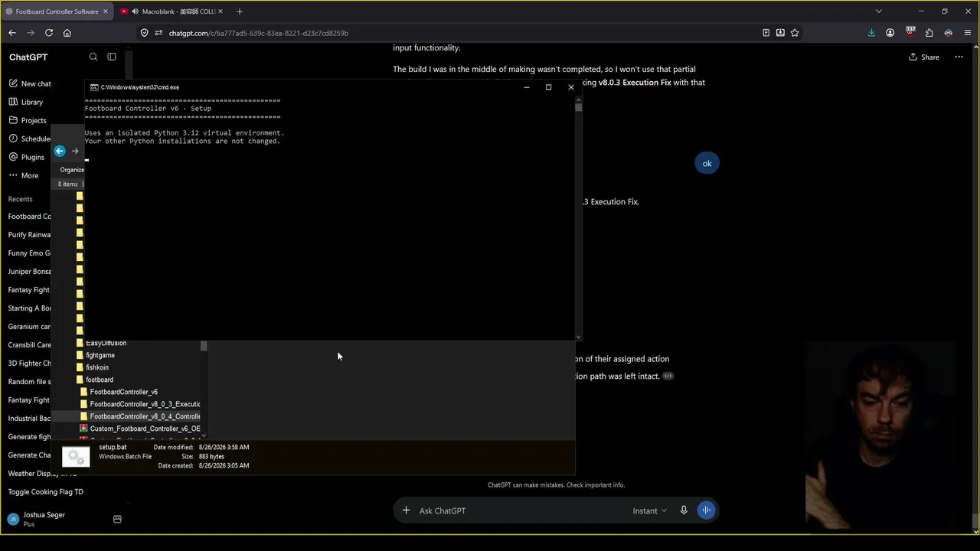Open the 'Purify Rainwa...' recent chat

pyautogui.click(x=29, y=235)
